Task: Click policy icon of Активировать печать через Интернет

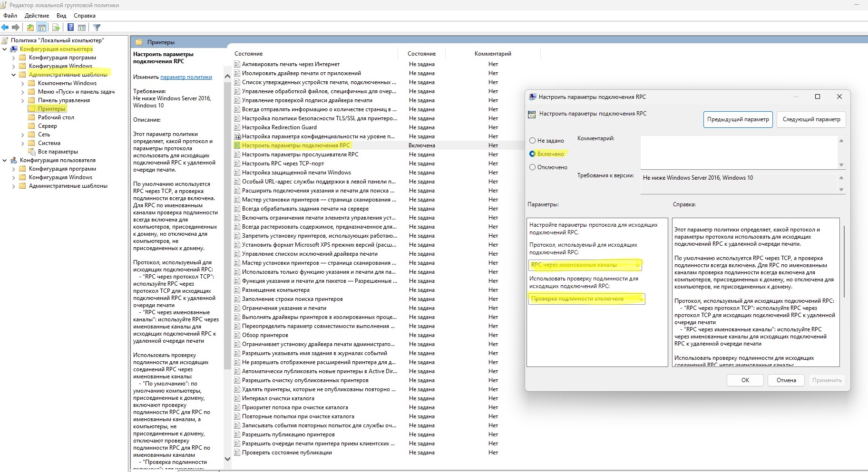Action: pos(237,64)
